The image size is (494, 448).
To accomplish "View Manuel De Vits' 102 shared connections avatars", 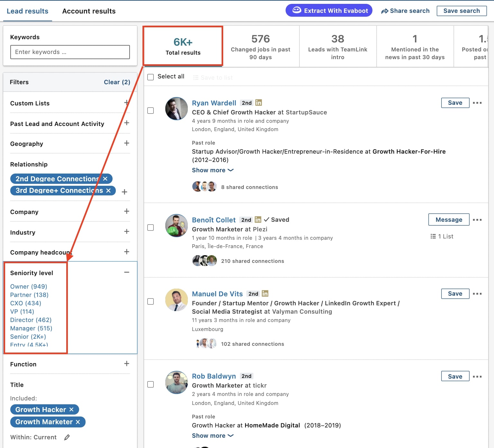I will pos(206,344).
